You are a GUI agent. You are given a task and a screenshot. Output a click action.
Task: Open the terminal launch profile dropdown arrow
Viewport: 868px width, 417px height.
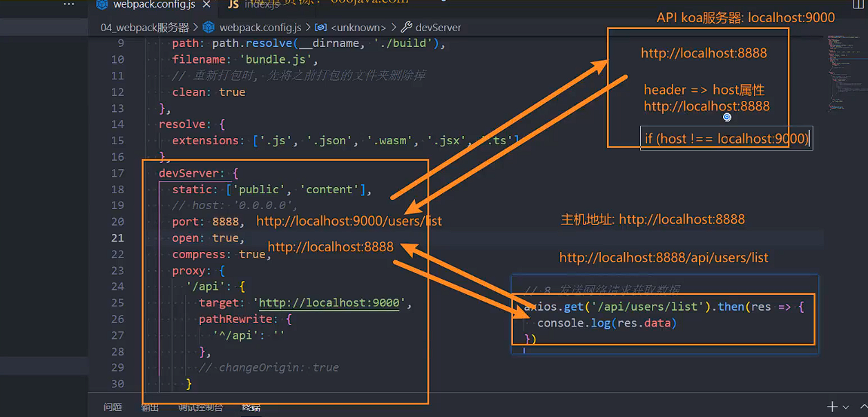[x=847, y=407]
